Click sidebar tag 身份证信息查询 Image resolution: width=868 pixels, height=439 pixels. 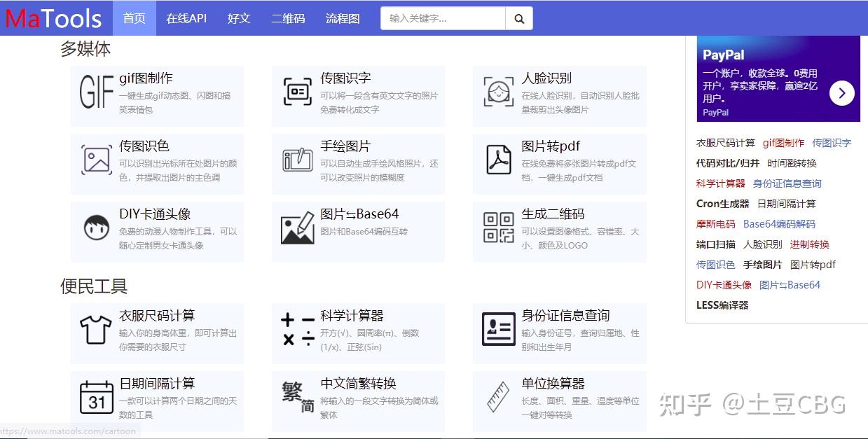tap(787, 183)
